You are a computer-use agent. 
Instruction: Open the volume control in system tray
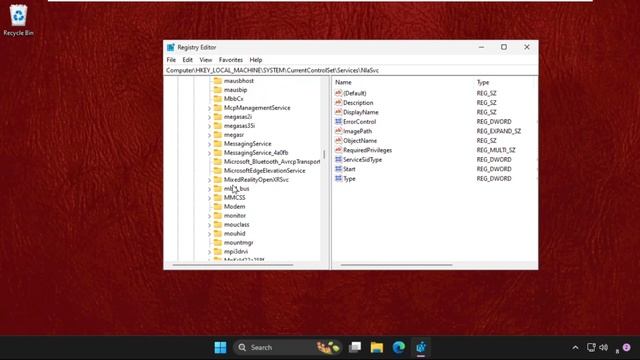pos(604,347)
